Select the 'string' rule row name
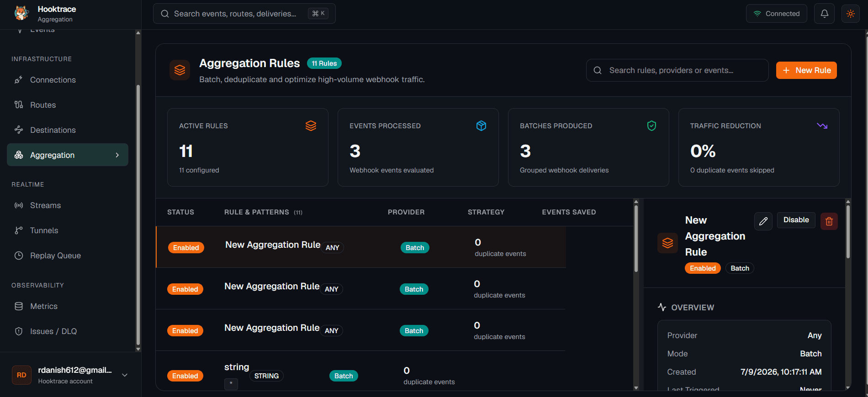 [237, 367]
